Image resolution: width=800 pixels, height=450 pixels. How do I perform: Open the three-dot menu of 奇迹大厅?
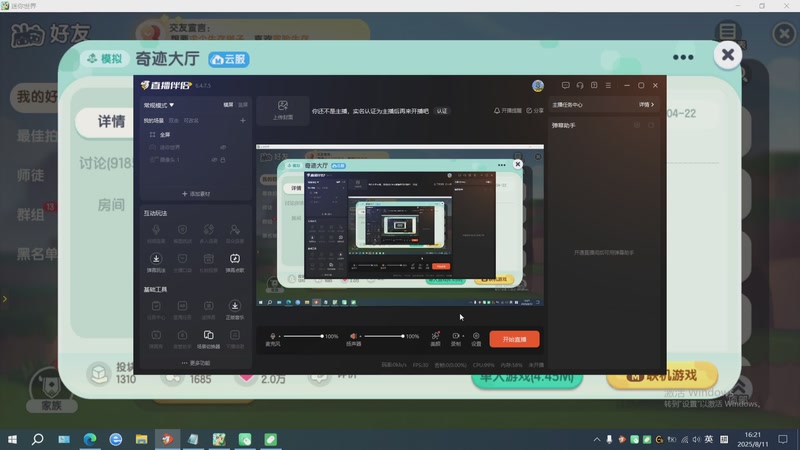[683, 57]
